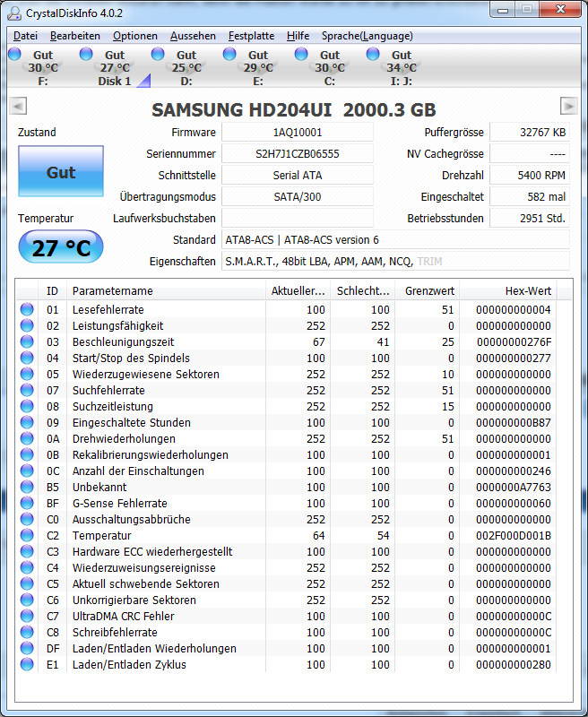Screen dimensions: 588x717
Task: Select the Laden/Entladen Zyklus row text
Action: pos(129,664)
